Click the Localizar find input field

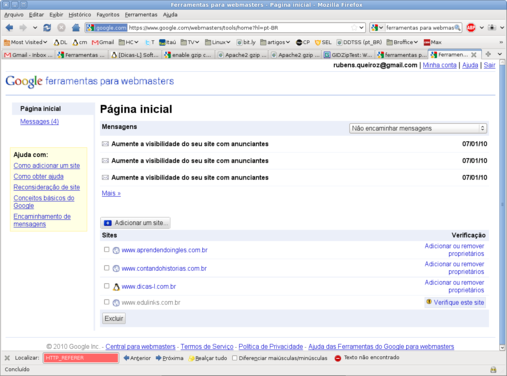tap(81, 358)
